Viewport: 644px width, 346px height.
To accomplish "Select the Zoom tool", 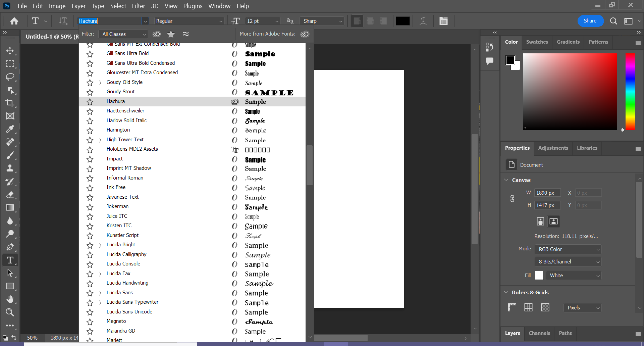I will 10,312.
